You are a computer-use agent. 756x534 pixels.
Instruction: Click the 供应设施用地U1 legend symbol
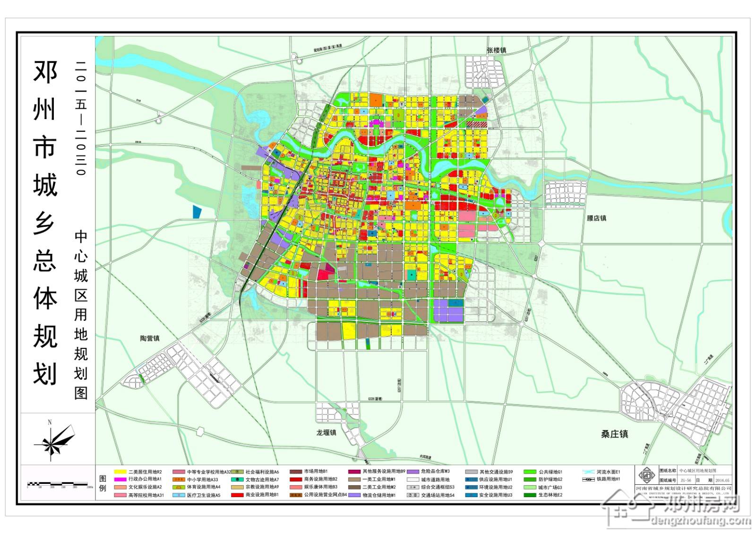pyautogui.click(x=472, y=479)
